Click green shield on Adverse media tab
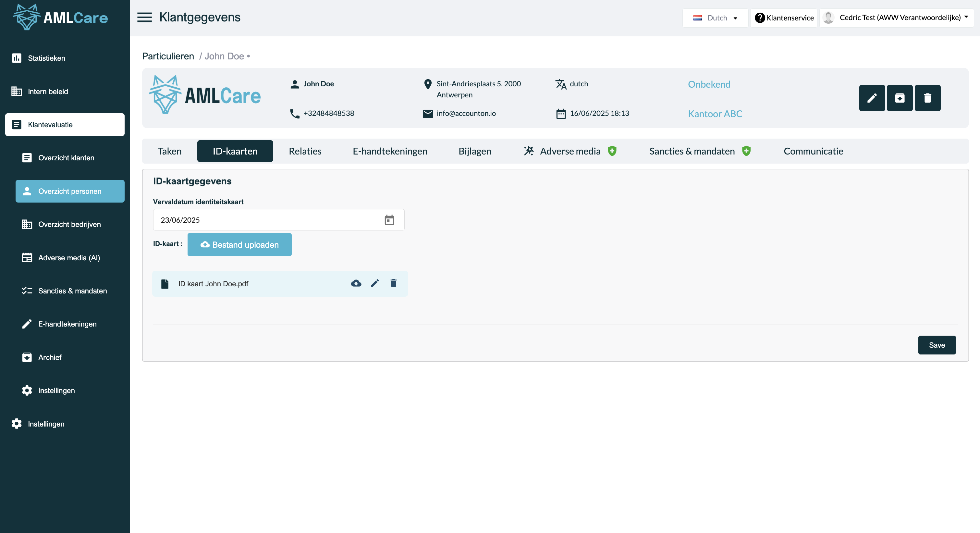Image resolution: width=980 pixels, height=533 pixels. (x=612, y=151)
